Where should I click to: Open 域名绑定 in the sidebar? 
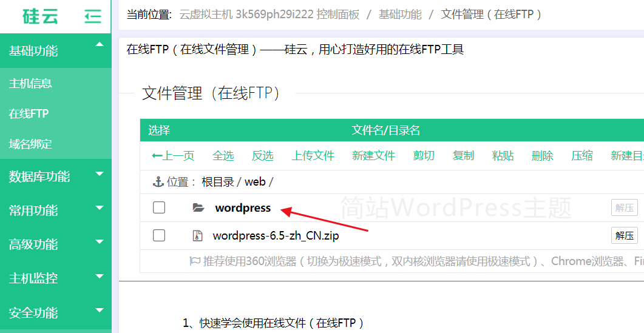[30, 144]
